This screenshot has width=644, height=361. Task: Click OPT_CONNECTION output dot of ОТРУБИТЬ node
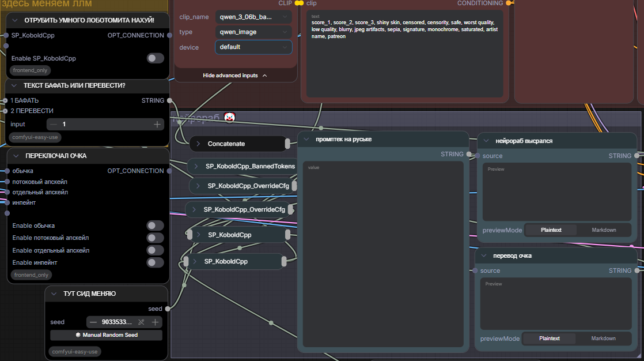pos(169,35)
